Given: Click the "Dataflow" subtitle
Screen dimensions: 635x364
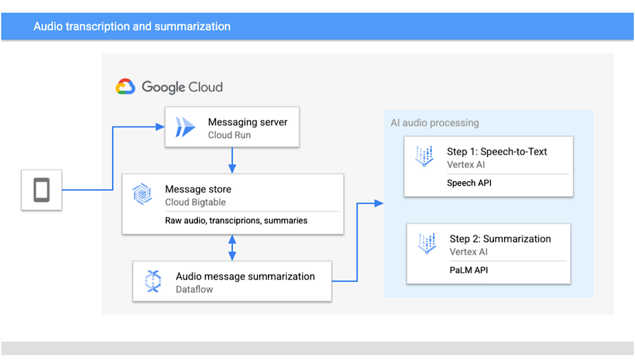Looking at the screenshot, I should 194,289.
